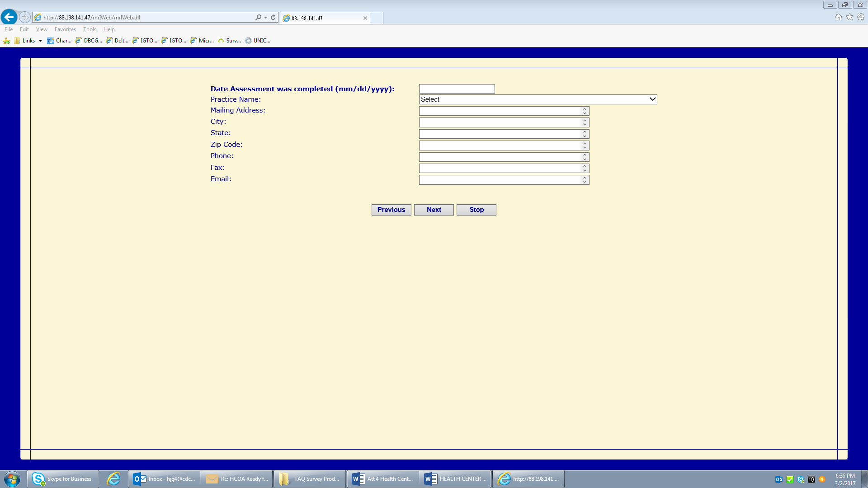Click the Date Assessment completed input field
Screen dimensions: 868x488
[x=457, y=89]
